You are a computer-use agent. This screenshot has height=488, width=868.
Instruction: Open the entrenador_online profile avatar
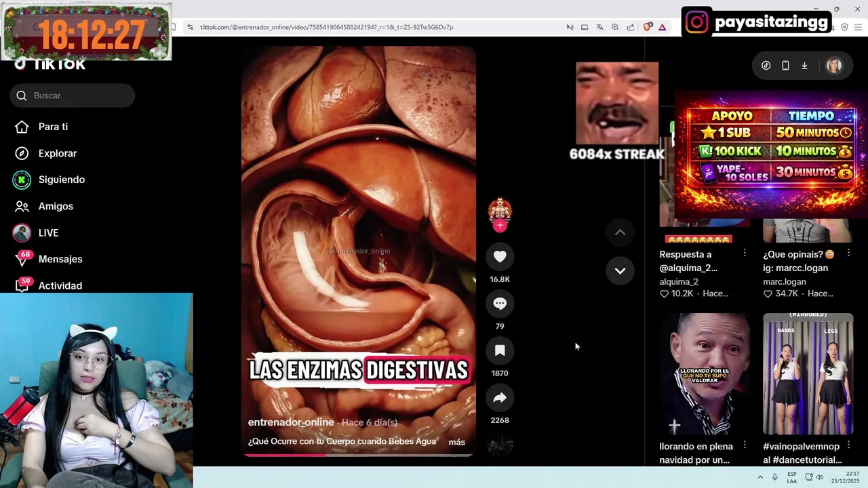[x=500, y=209]
